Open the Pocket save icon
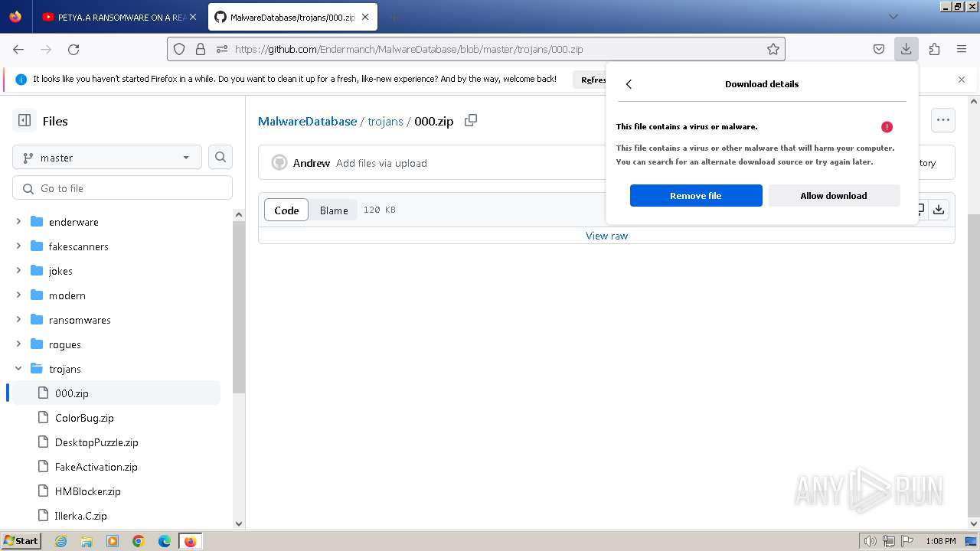980x551 pixels. point(879,49)
